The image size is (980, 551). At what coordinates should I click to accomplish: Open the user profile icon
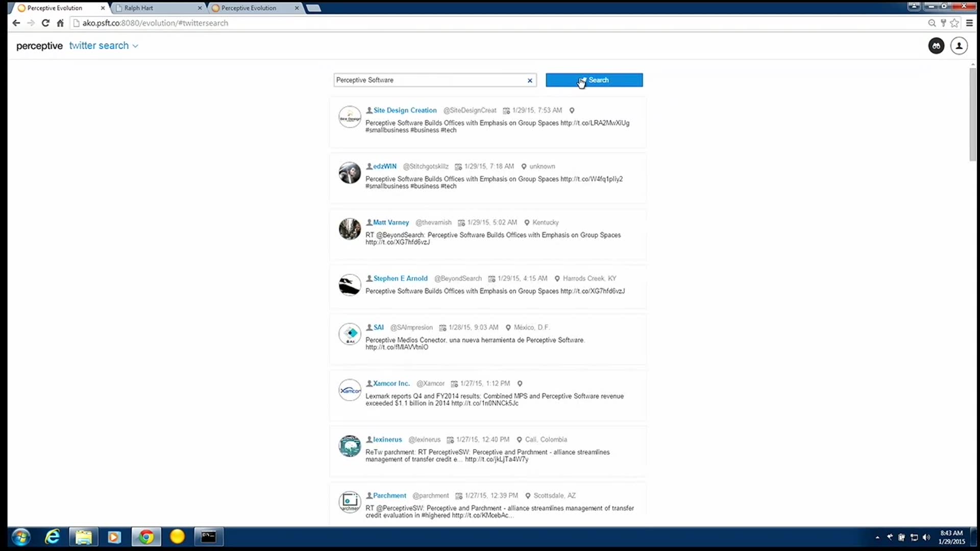pyautogui.click(x=959, y=46)
